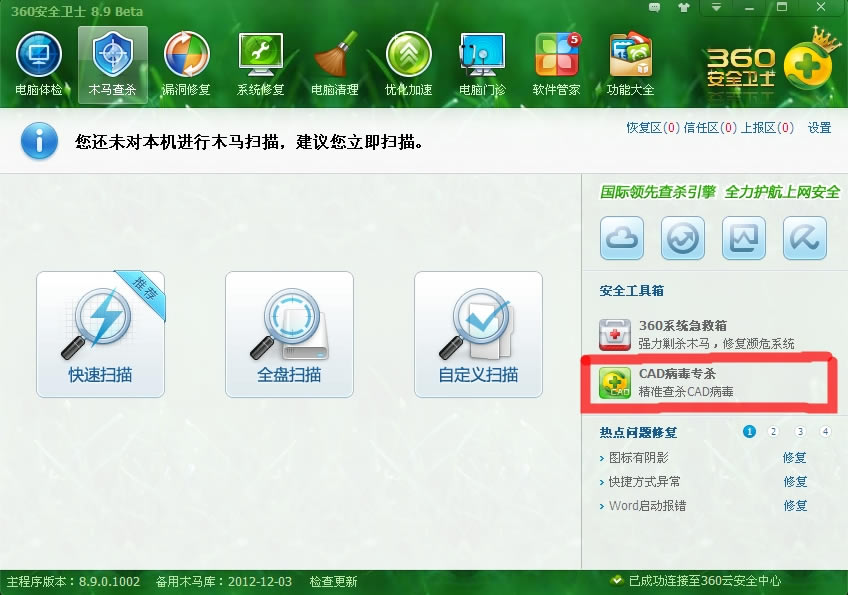Open 电脑清理 broom cleaner
The height and width of the screenshot is (595, 848).
tap(335, 64)
